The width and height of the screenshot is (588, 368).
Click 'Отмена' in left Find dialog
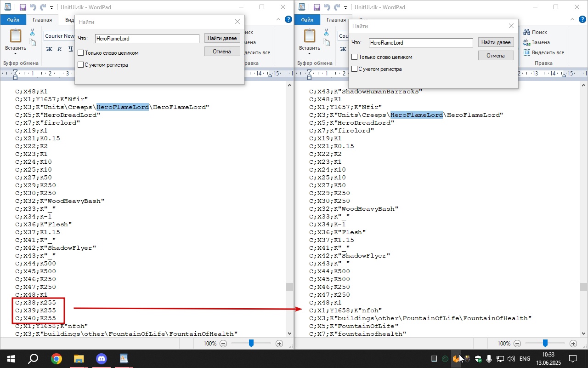pyautogui.click(x=222, y=52)
